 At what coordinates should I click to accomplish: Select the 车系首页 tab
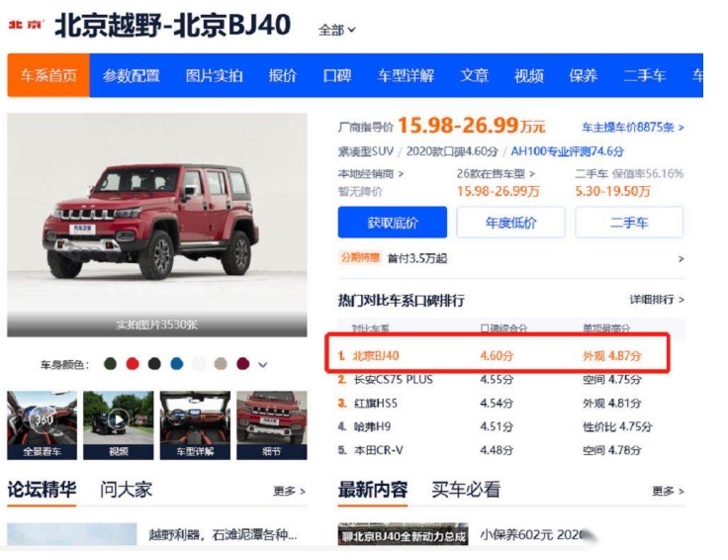[x=48, y=75]
